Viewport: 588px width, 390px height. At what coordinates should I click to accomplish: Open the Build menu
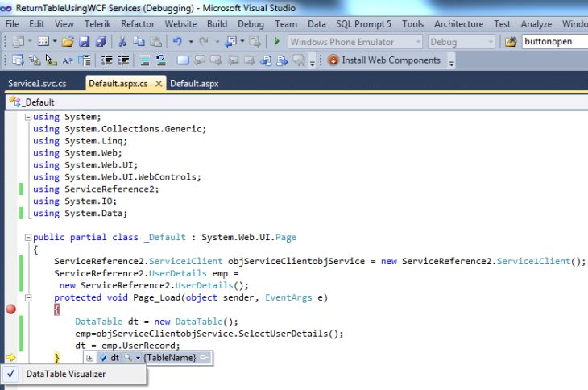click(217, 24)
